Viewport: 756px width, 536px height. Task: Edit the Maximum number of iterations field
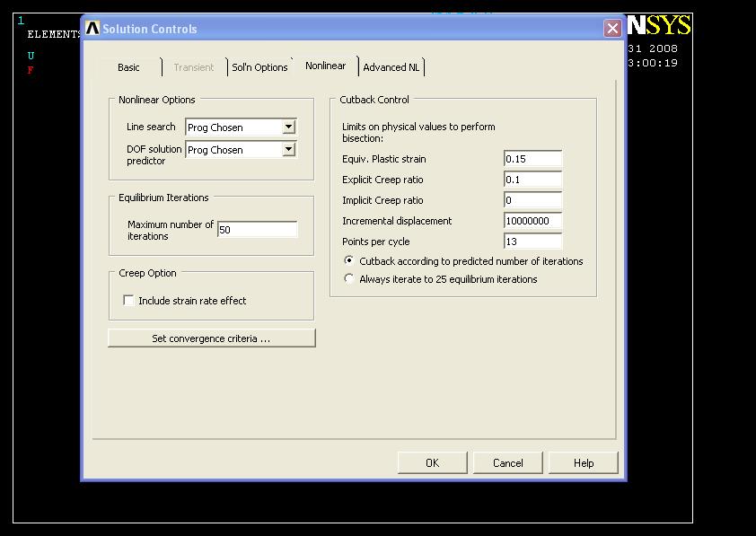pyautogui.click(x=257, y=230)
